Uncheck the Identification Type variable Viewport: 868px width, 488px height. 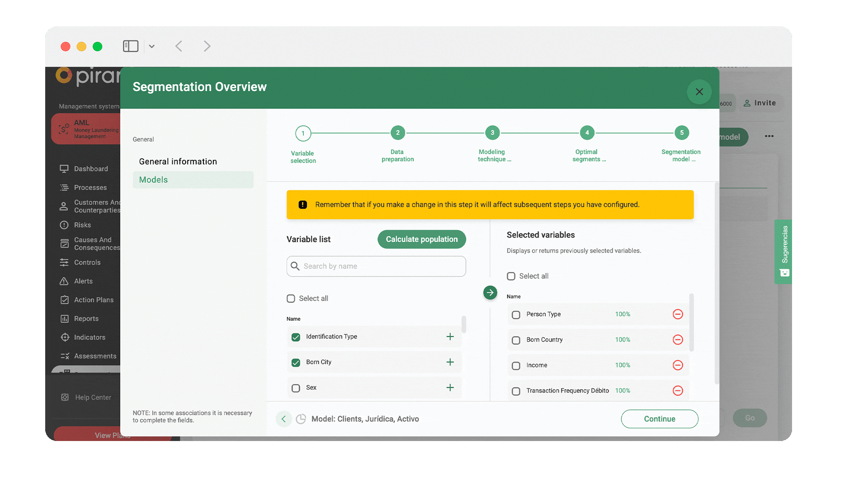pos(296,337)
